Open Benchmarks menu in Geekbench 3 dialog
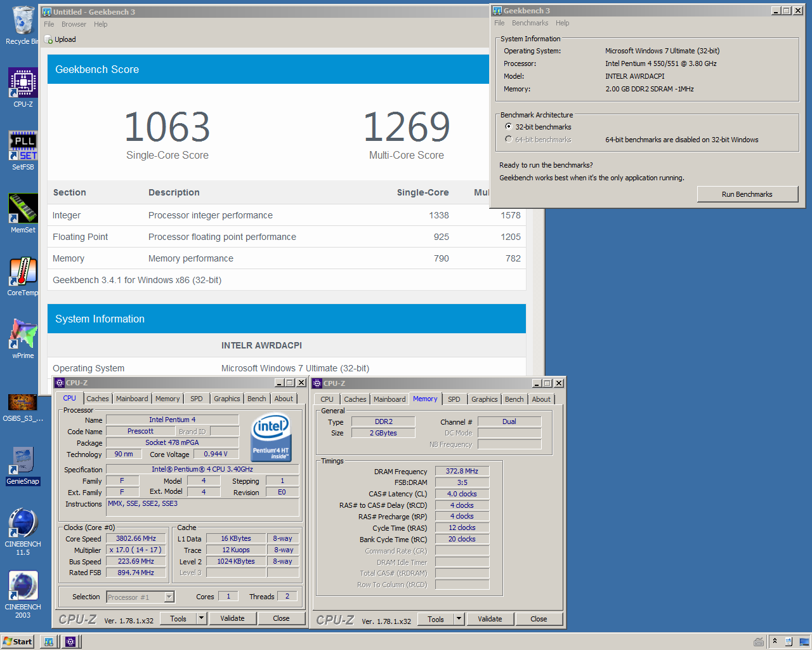This screenshot has width=812, height=650. 530,23
